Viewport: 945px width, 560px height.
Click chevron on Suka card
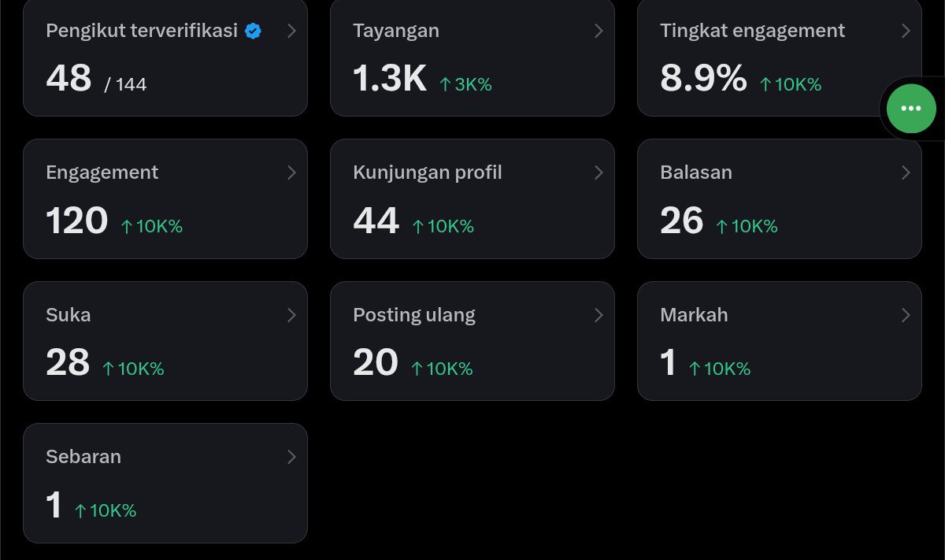291,315
